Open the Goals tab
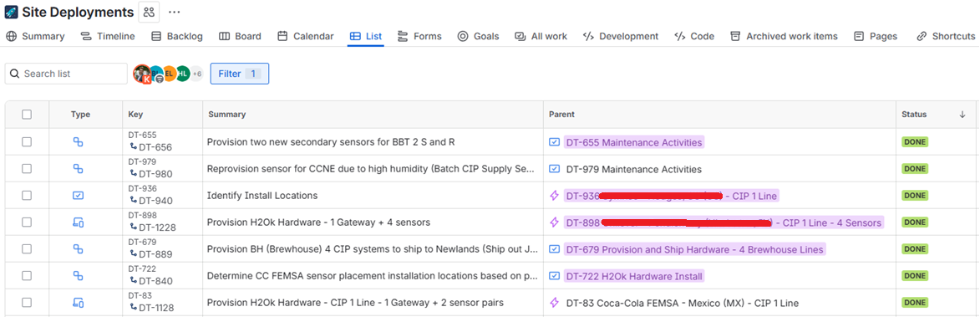Viewport: 980px width, 317px height. [478, 36]
